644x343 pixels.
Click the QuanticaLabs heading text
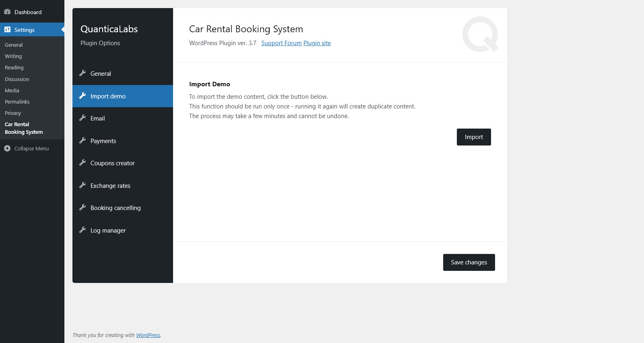tap(109, 29)
